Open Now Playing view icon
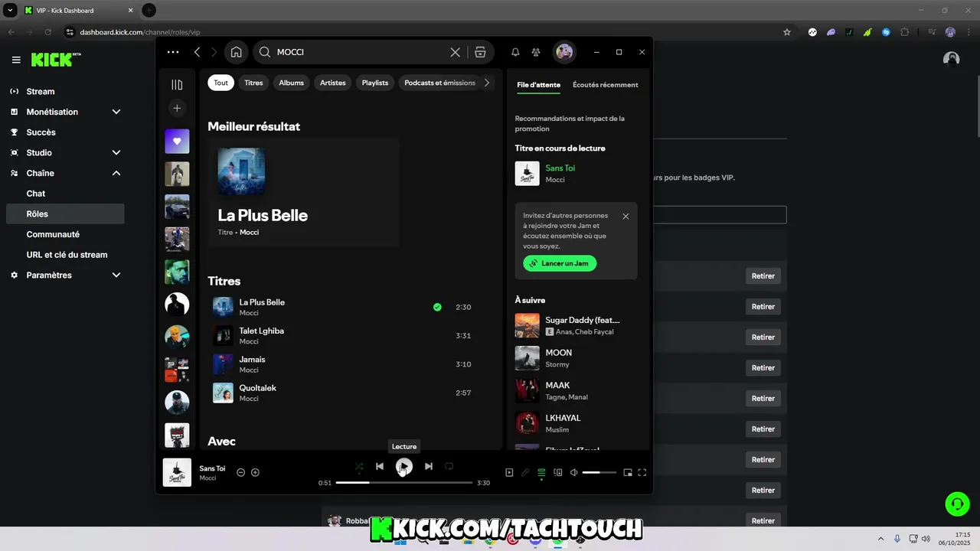This screenshot has width=980, height=551. [509, 472]
